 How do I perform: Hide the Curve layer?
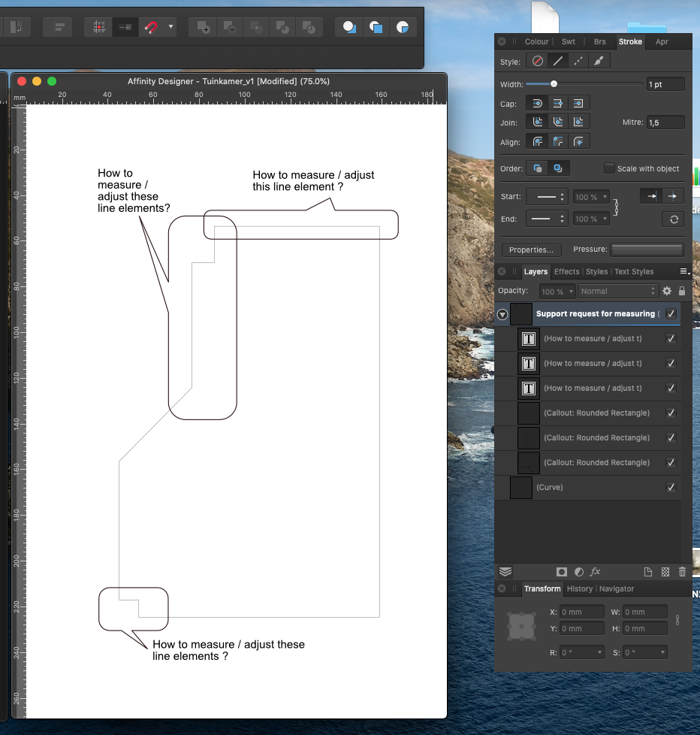[671, 488]
